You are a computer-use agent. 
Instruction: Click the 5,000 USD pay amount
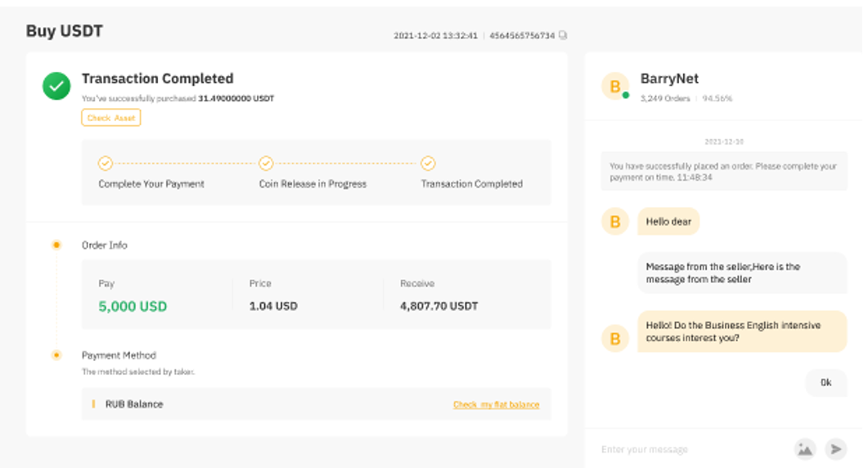point(133,306)
